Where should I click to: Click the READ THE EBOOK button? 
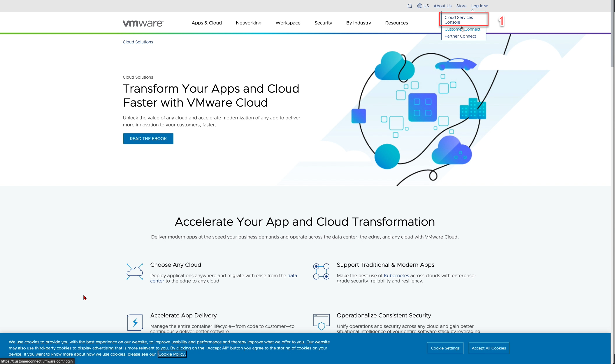point(148,139)
